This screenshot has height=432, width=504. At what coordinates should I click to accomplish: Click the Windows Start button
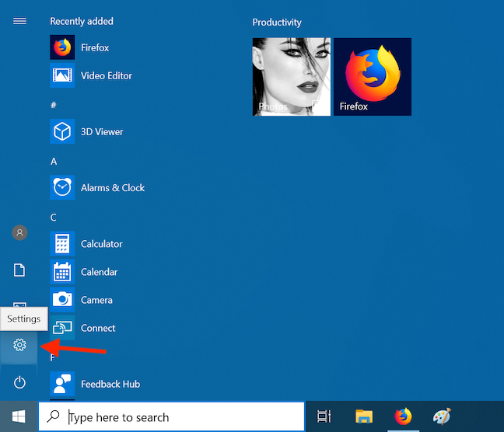click(19, 417)
